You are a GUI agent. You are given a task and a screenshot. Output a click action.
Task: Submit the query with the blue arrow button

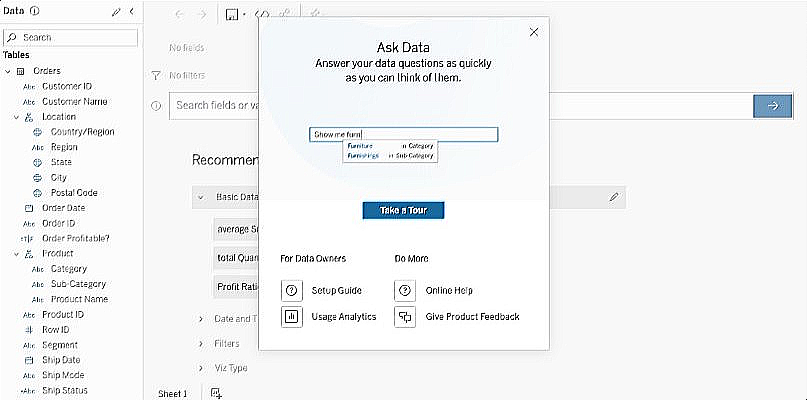coord(773,106)
